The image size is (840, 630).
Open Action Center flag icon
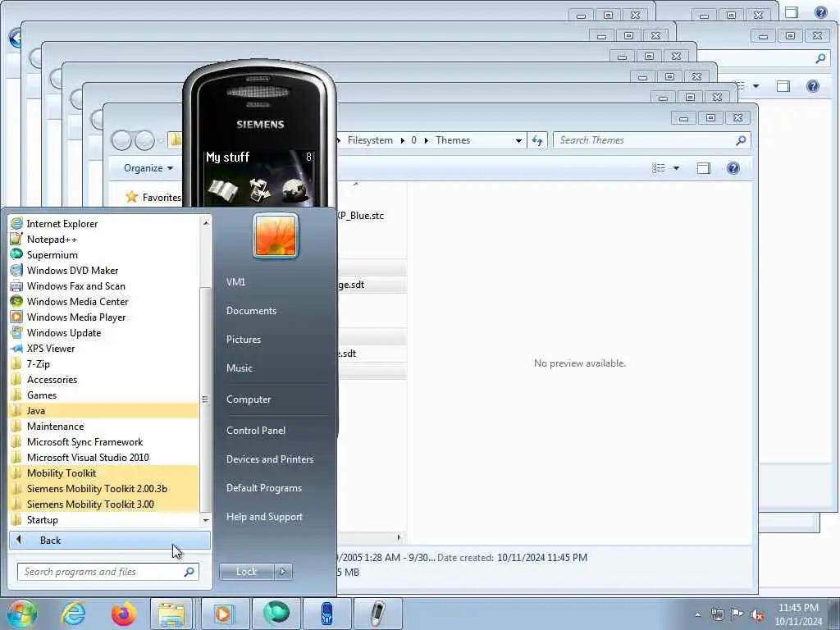pos(737,615)
